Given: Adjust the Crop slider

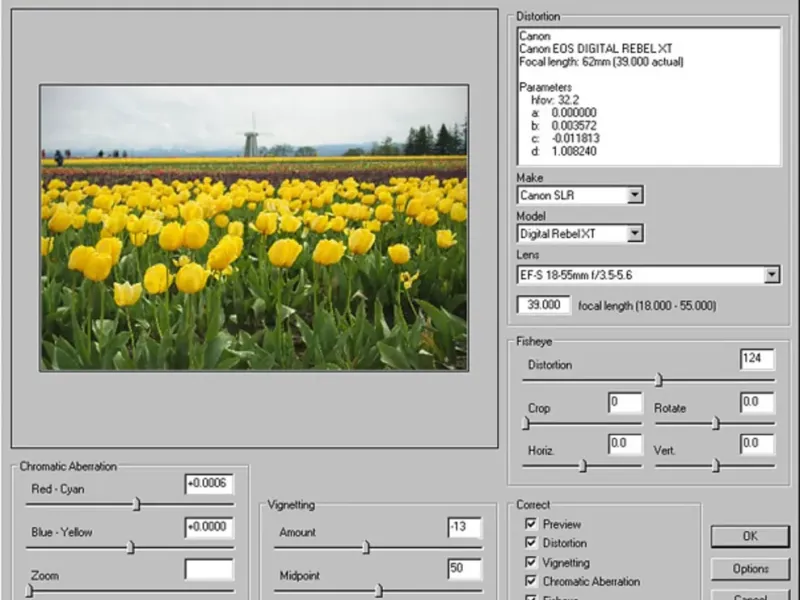Looking at the screenshot, I should [x=526, y=423].
